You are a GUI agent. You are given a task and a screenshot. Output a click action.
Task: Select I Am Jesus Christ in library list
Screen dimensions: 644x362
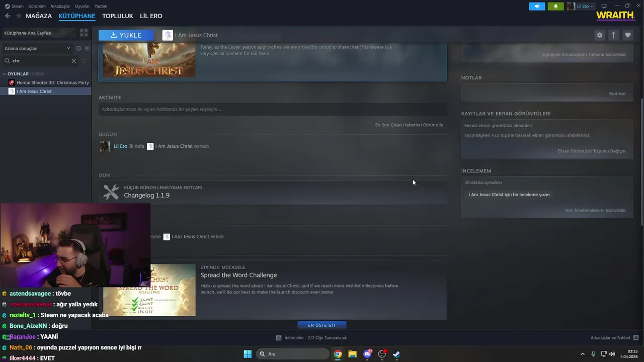[x=46, y=92]
